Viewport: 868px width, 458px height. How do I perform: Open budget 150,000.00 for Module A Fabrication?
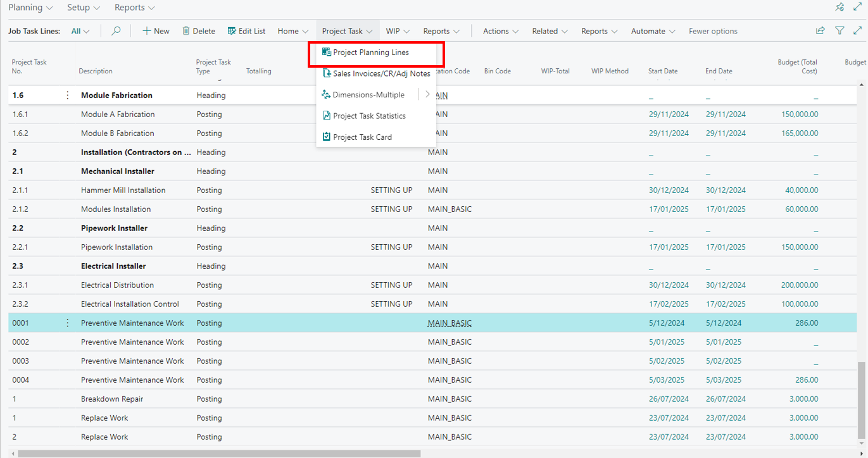(800, 114)
